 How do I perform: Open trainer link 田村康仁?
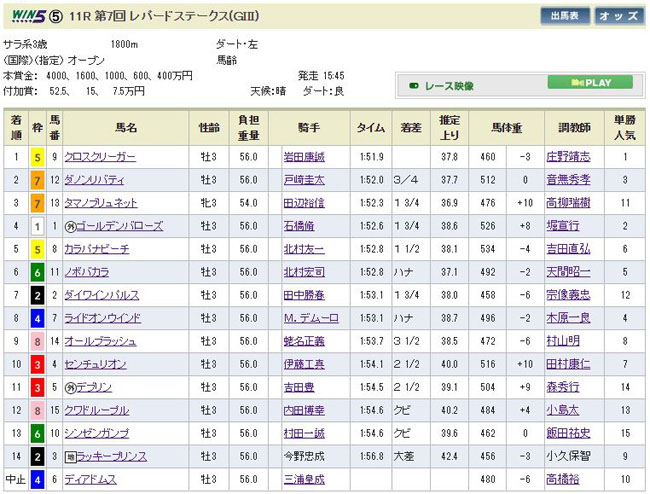tap(568, 364)
